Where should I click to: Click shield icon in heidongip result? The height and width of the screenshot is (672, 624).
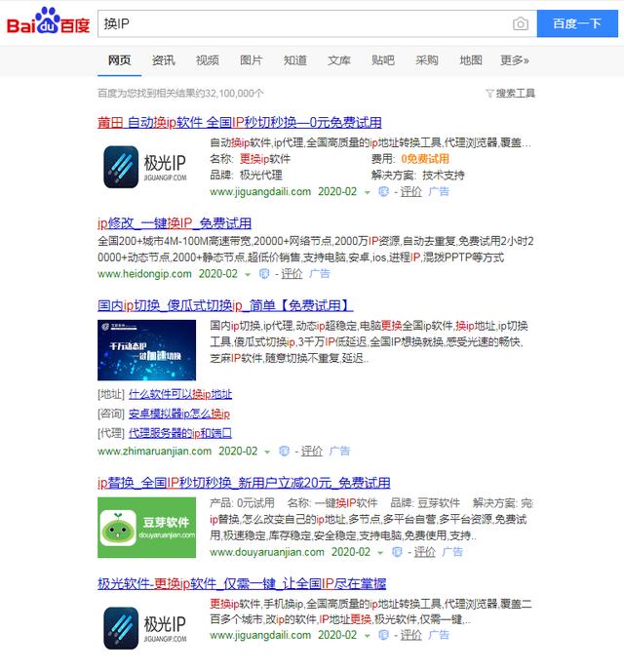click(264, 273)
